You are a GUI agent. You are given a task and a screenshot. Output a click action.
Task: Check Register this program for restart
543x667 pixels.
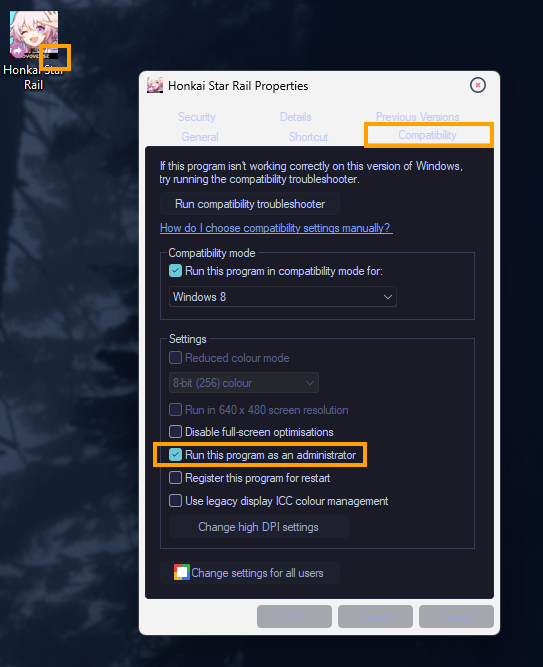click(175, 478)
